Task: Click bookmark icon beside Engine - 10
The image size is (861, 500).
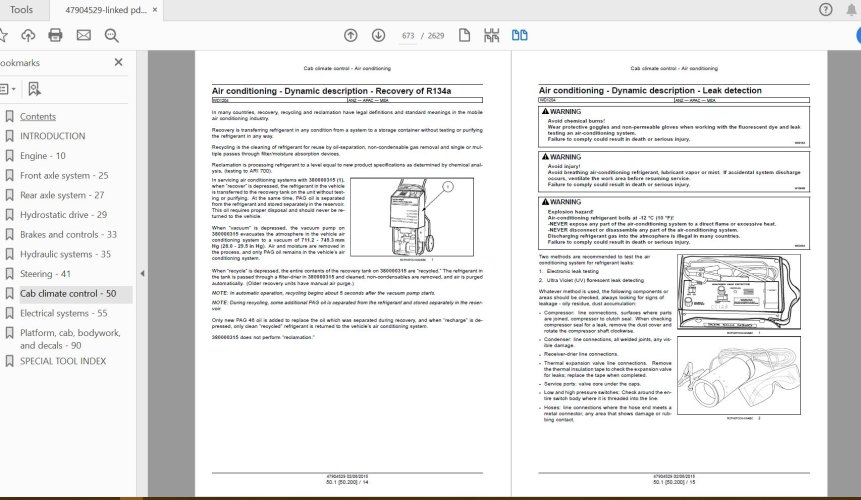Action: pos(9,156)
